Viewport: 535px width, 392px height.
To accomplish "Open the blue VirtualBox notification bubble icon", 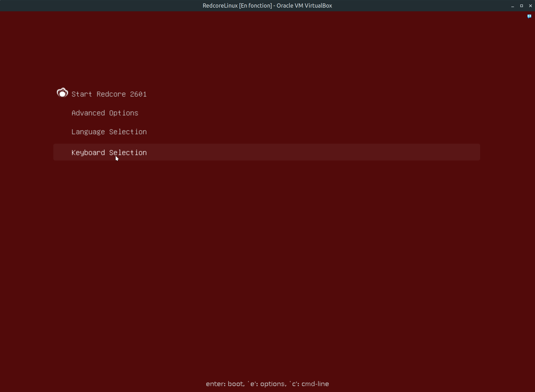I will coord(529,16).
